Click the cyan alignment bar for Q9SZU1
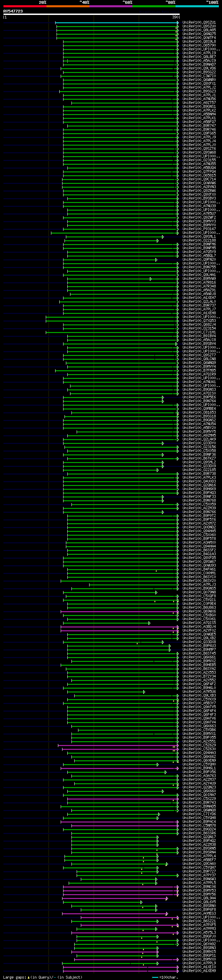The width and height of the screenshot is (222, 980). click(117, 23)
